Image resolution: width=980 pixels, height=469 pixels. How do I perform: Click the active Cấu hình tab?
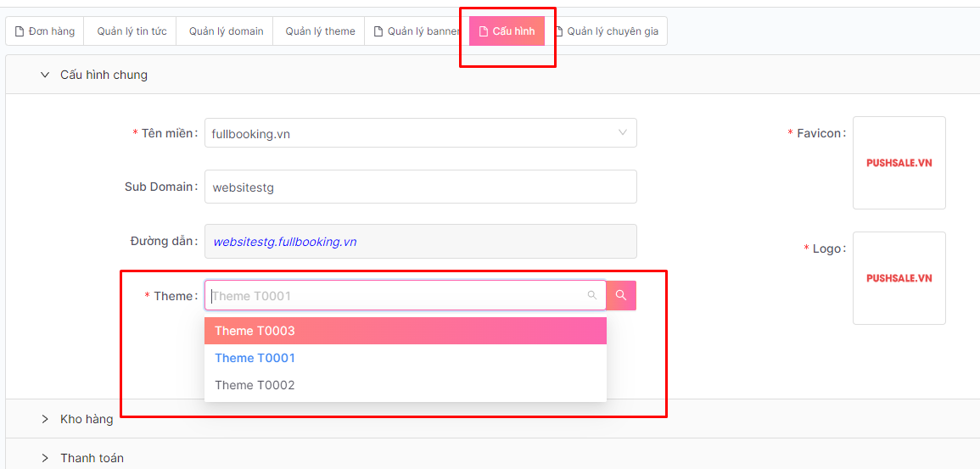(x=507, y=31)
